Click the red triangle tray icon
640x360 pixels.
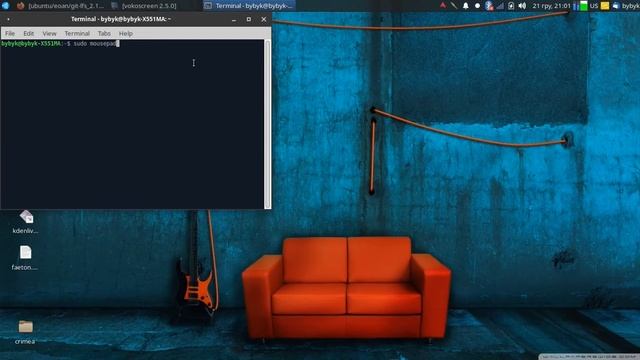coord(443,5)
